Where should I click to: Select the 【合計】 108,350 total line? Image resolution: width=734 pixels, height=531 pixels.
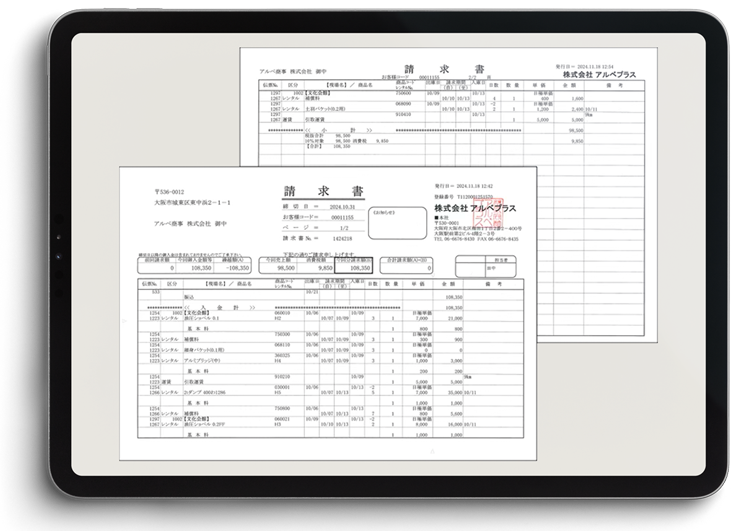(328, 147)
